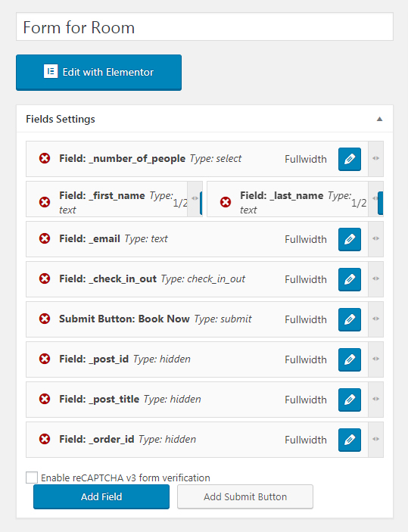The width and height of the screenshot is (408, 532).
Task: Click the Add Field button
Action: click(x=101, y=496)
